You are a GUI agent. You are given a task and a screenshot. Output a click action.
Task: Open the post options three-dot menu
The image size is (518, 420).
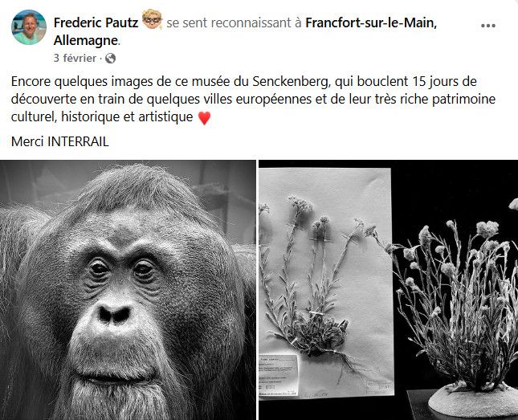(x=488, y=26)
